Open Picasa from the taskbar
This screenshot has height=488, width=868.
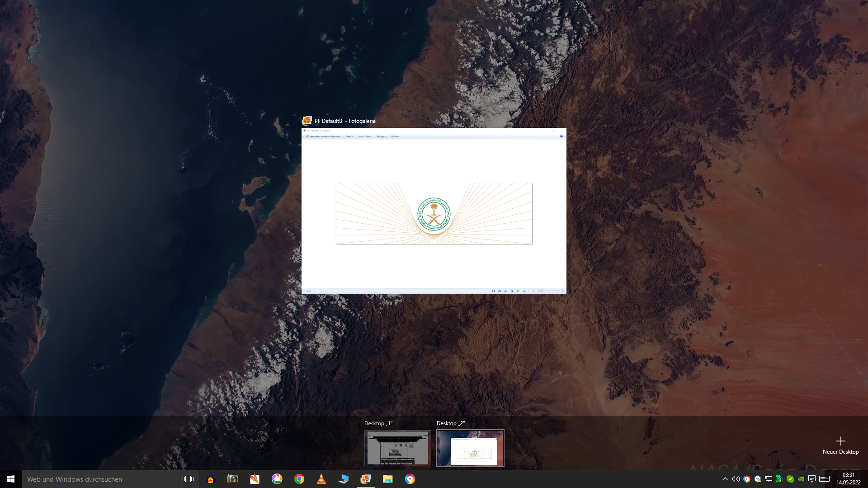click(x=277, y=479)
